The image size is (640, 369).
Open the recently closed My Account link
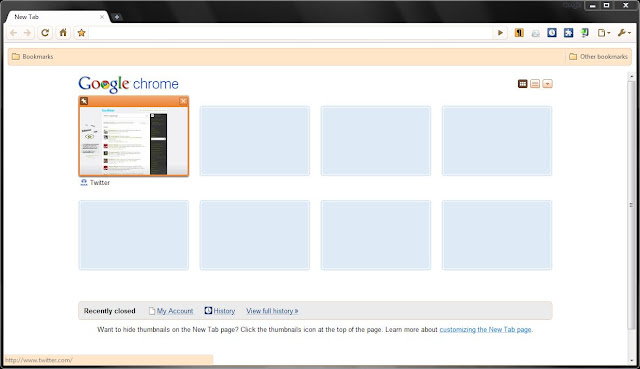[x=175, y=311]
